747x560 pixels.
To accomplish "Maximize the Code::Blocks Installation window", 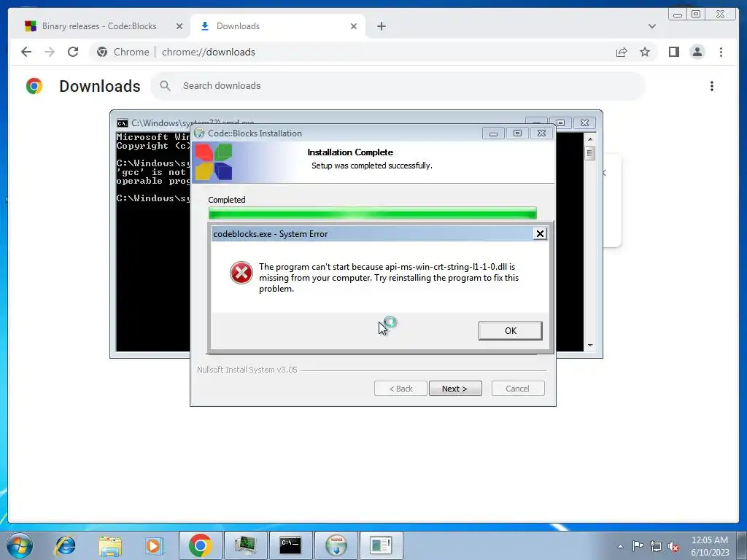I will [517, 133].
